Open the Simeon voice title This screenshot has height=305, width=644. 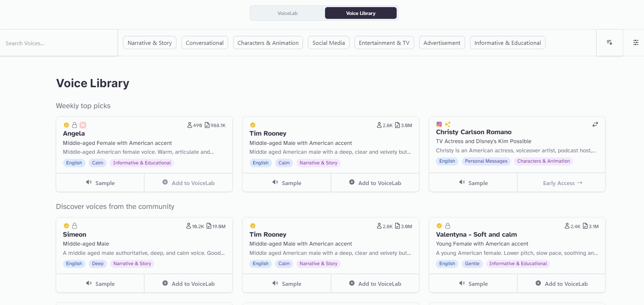click(x=74, y=234)
